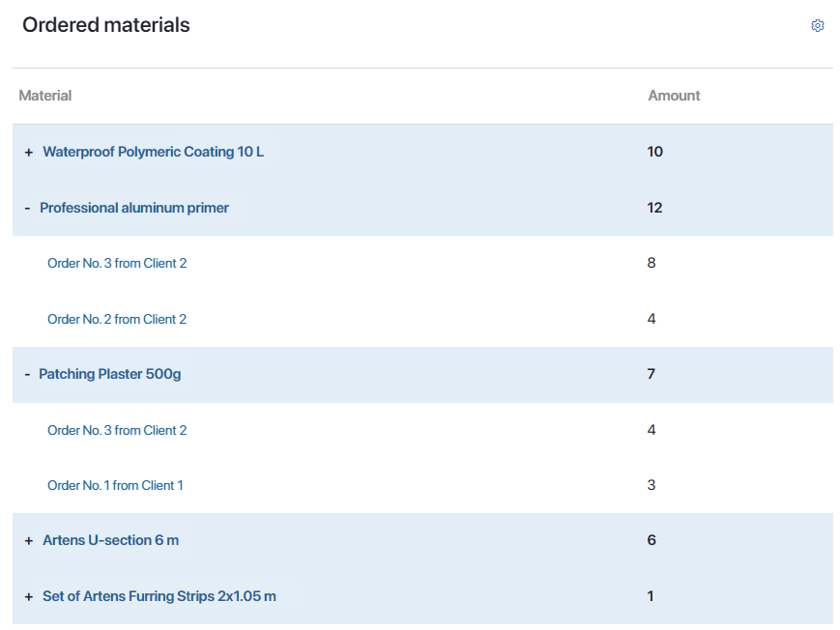Screen dimensions: 840x630
Task: Expand the Artens U-section 6 m row
Action: pyautogui.click(x=29, y=541)
